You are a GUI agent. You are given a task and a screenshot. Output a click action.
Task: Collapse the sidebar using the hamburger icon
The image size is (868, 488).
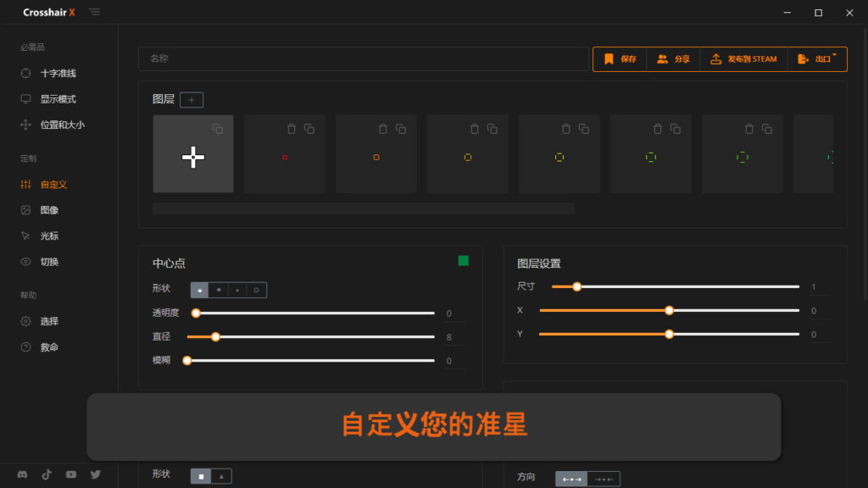tap(94, 13)
